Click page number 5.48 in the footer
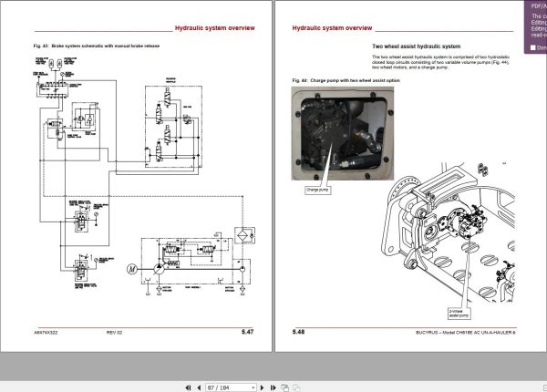Viewport: 547px width, 392px height. pos(299,332)
